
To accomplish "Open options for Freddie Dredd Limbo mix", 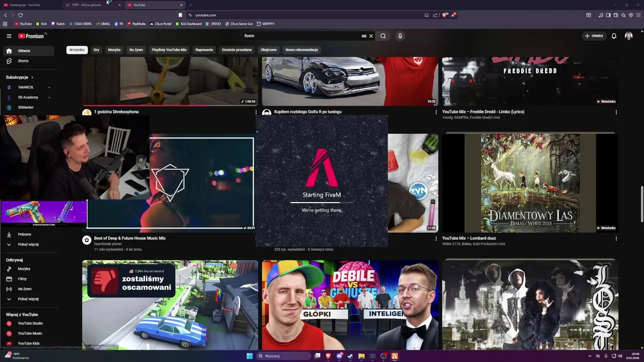I will pyautogui.click(x=616, y=112).
